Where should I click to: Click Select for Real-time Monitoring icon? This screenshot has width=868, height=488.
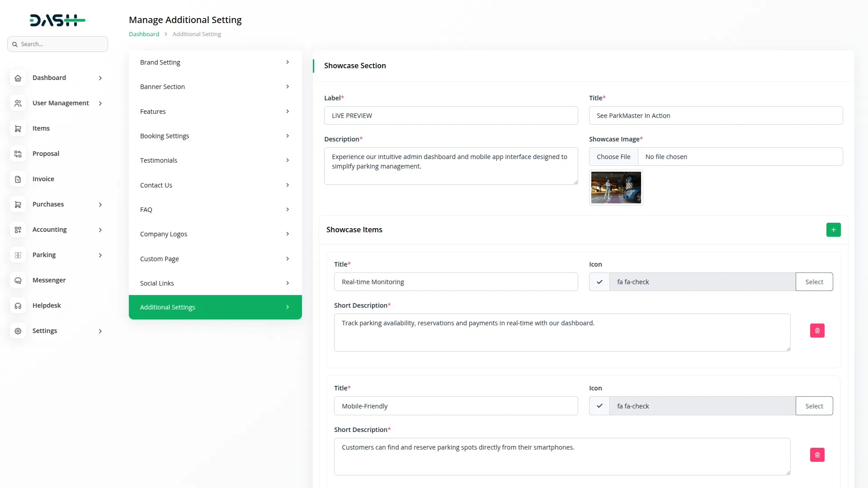814,282
